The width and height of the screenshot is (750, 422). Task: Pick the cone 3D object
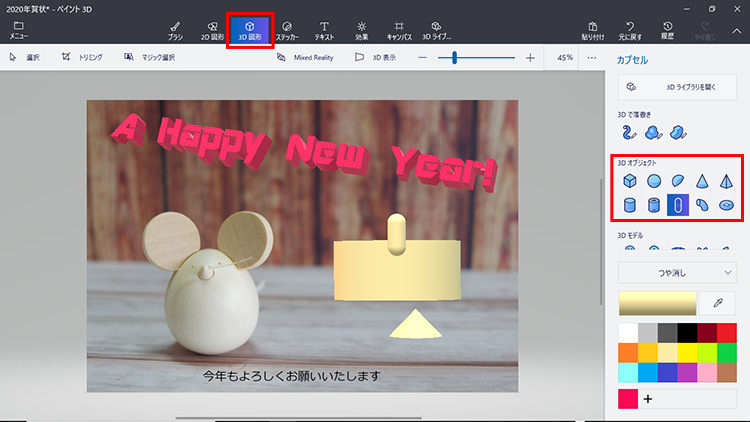702,181
